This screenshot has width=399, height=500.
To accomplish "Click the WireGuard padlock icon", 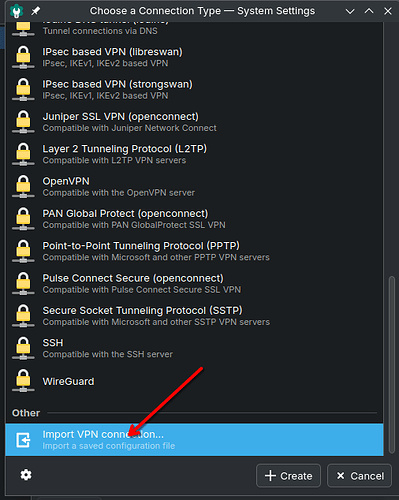I will [23, 381].
